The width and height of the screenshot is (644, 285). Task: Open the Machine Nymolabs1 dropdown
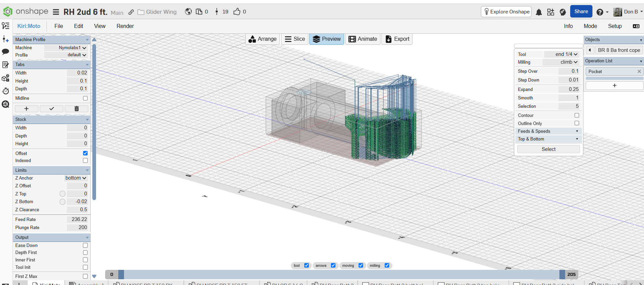[66, 48]
